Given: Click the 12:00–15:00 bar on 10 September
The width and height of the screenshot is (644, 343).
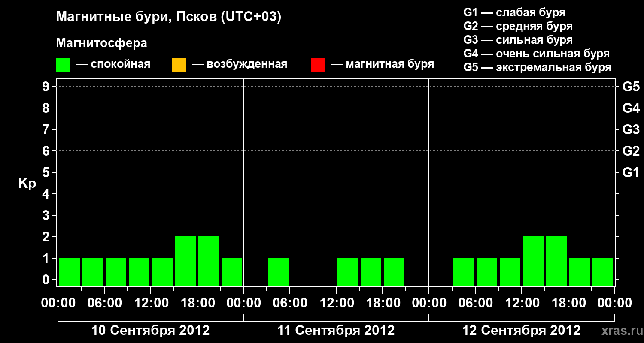Looking at the screenshot, I should (162, 272).
